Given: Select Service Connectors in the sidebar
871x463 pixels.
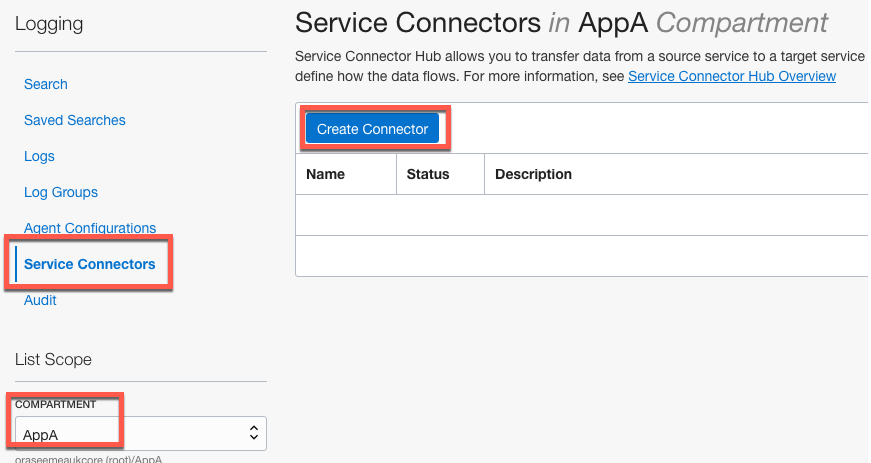Looking at the screenshot, I should [x=90, y=264].
